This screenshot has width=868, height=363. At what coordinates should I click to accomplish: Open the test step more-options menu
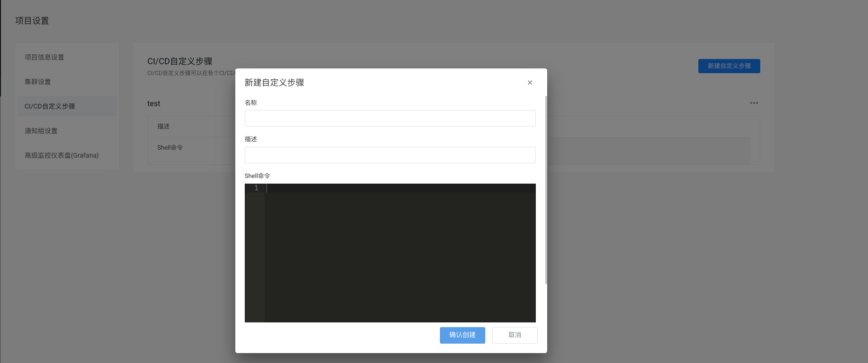(754, 103)
